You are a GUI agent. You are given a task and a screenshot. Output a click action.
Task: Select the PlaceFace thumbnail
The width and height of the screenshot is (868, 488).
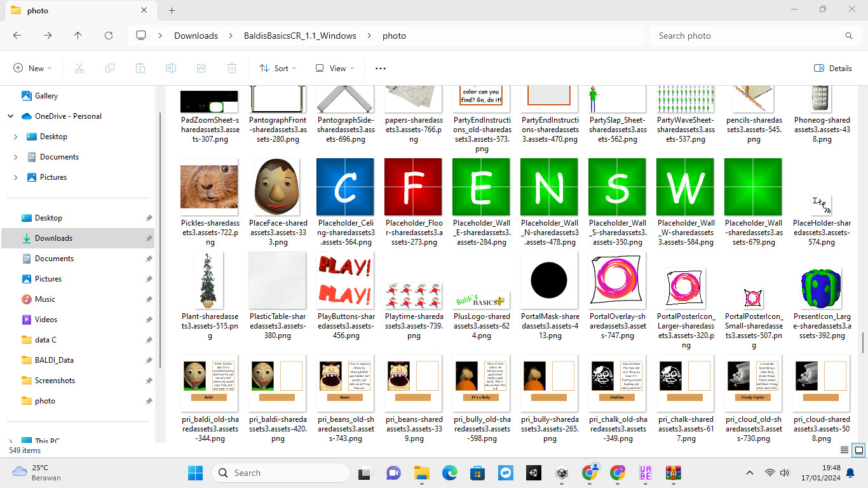(x=277, y=187)
